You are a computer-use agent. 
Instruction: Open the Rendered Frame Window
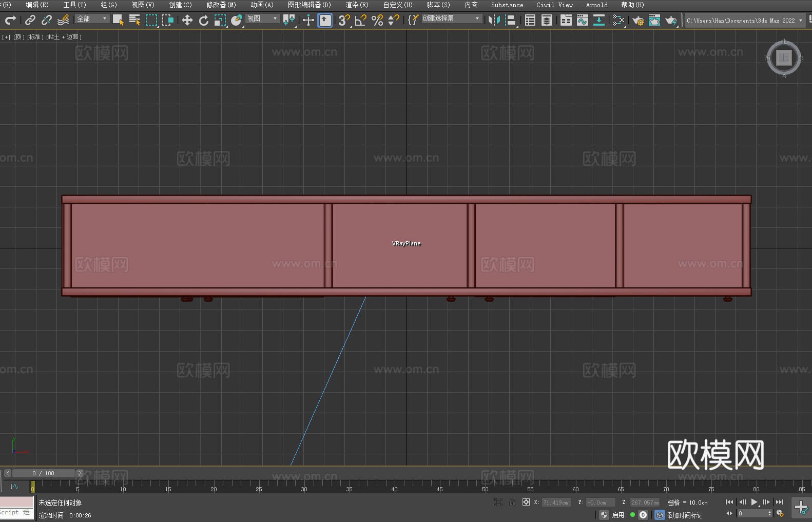tap(654, 20)
